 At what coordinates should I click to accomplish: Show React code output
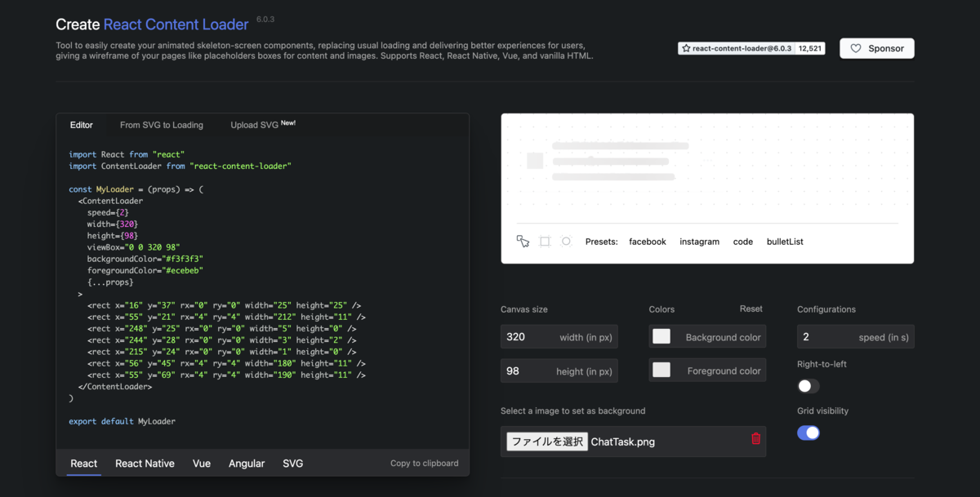tap(84, 464)
